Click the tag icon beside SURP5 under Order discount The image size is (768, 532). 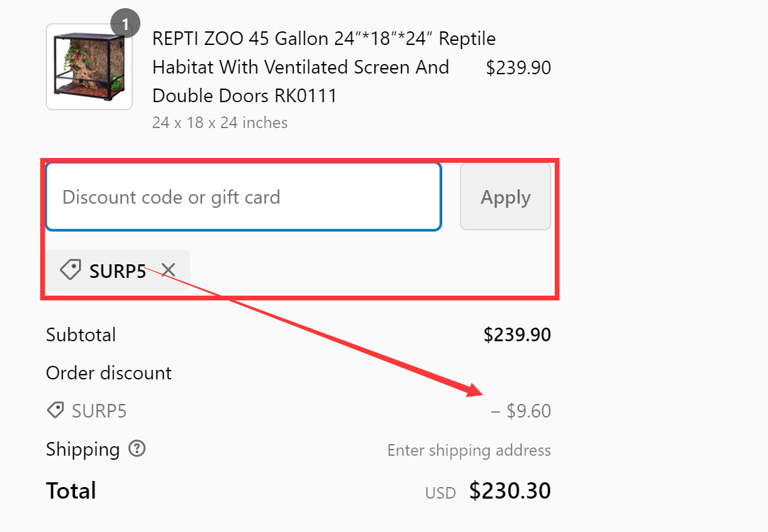[x=55, y=410]
